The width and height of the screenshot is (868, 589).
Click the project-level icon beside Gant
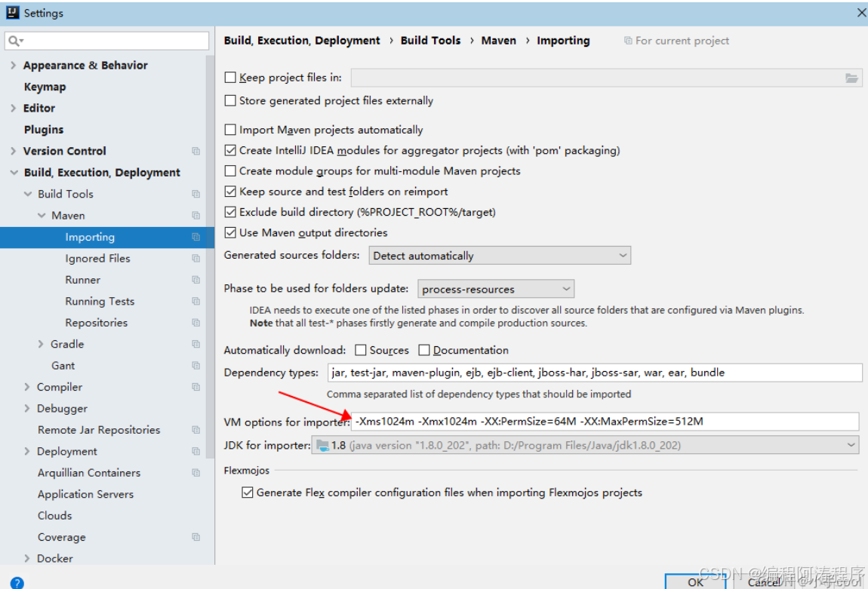point(196,365)
